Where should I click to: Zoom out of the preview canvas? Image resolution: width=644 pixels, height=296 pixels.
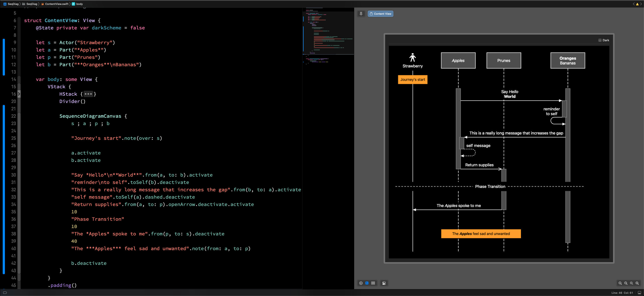pyautogui.click(x=620, y=283)
